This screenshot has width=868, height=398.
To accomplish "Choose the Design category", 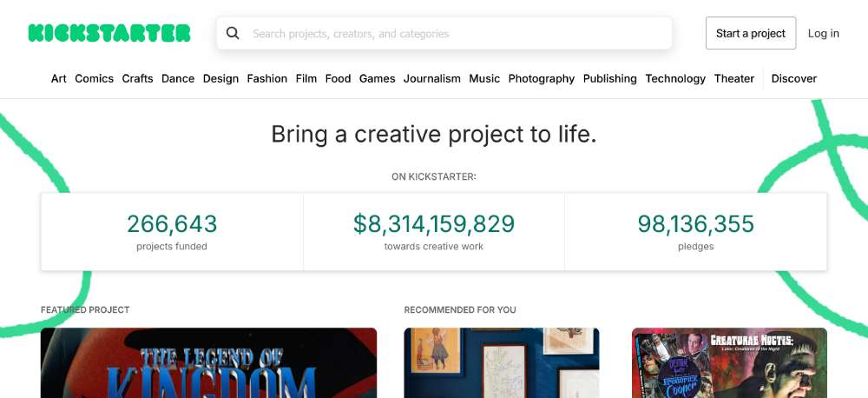I will click(220, 78).
